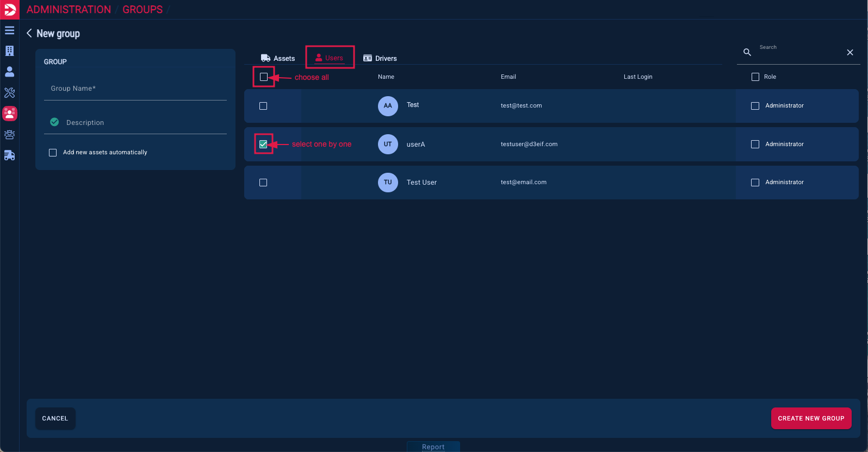This screenshot has width=868, height=452.
Task: Switch to the Assets tab
Action: (278, 58)
